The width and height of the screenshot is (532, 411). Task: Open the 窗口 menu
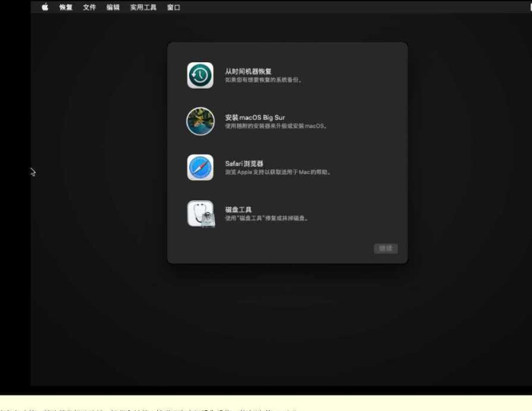coord(173,7)
